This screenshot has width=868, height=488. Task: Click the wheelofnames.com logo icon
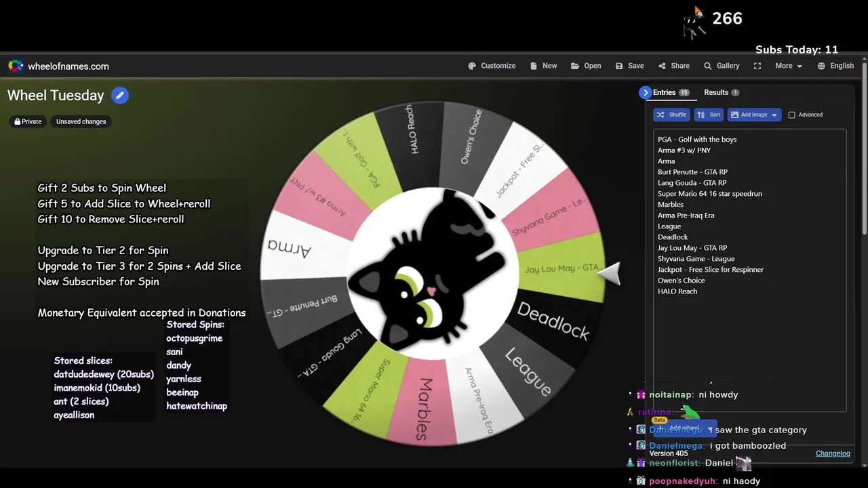click(x=16, y=66)
